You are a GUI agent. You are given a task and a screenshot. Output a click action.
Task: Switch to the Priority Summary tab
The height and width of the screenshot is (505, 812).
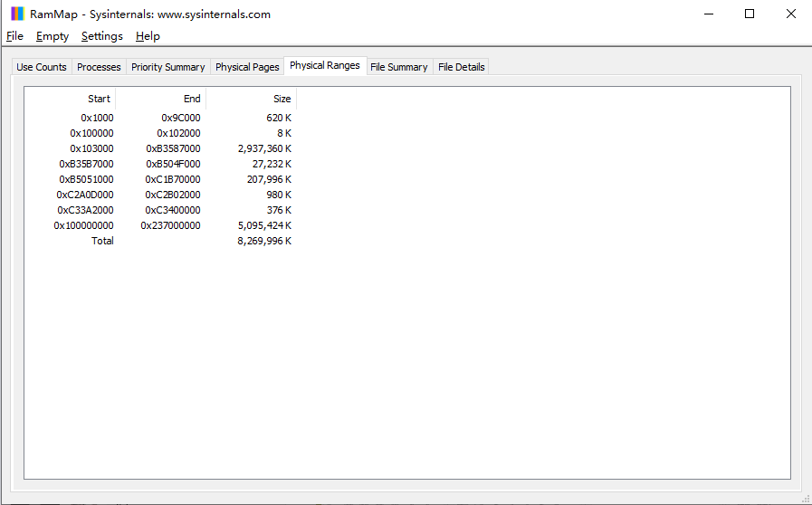pos(167,67)
